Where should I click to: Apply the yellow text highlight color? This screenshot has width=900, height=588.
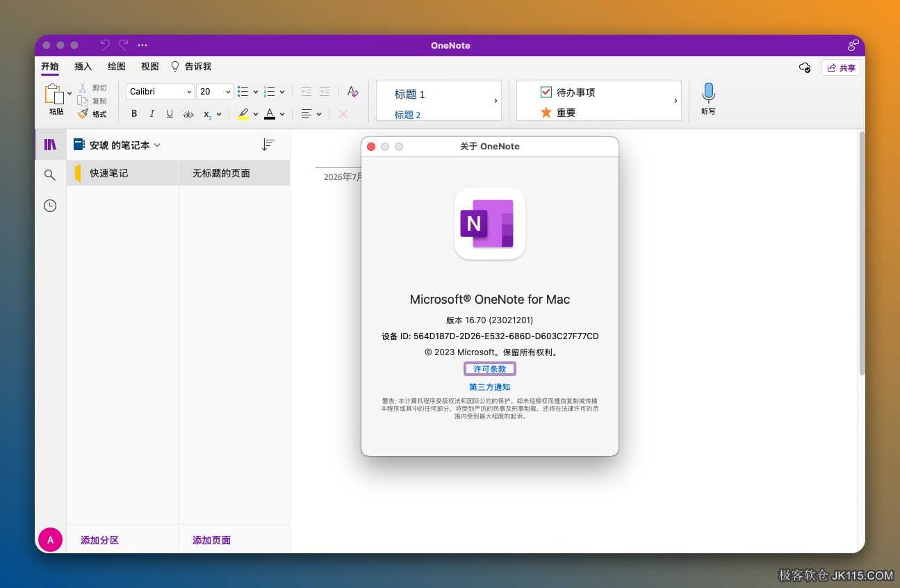pos(243,114)
